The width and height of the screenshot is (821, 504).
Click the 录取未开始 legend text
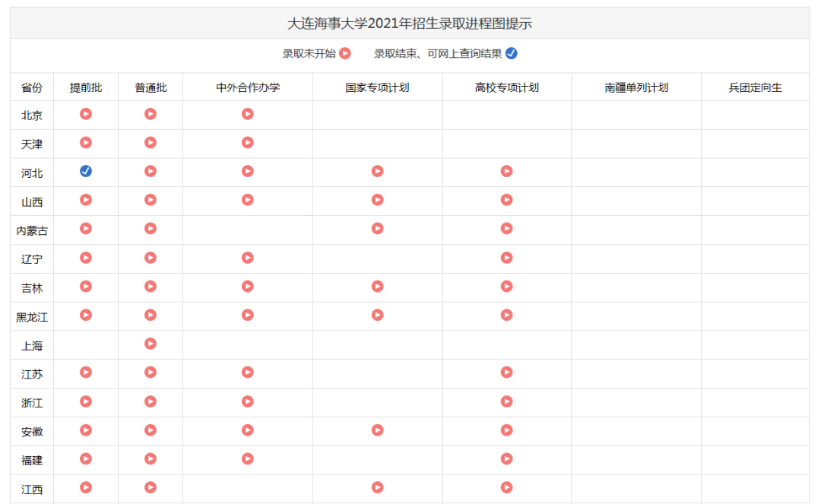click(309, 53)
